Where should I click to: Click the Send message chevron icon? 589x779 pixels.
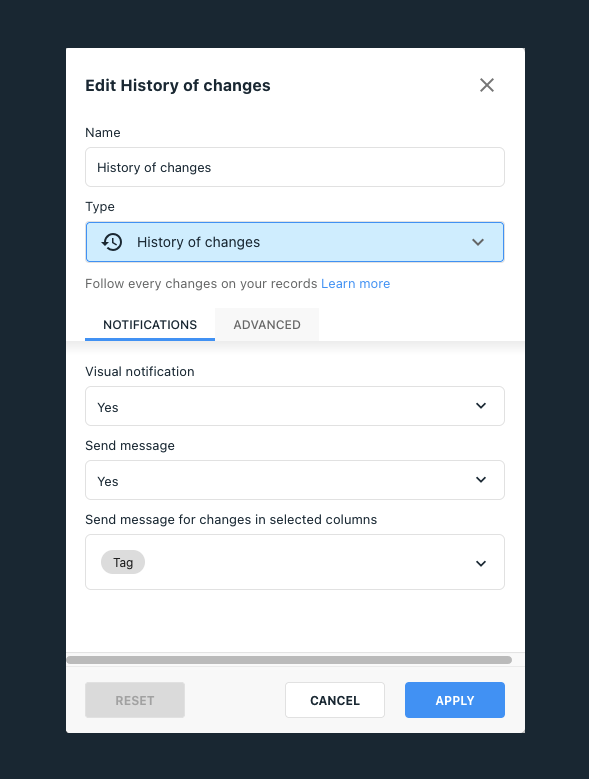click(481, 480)
